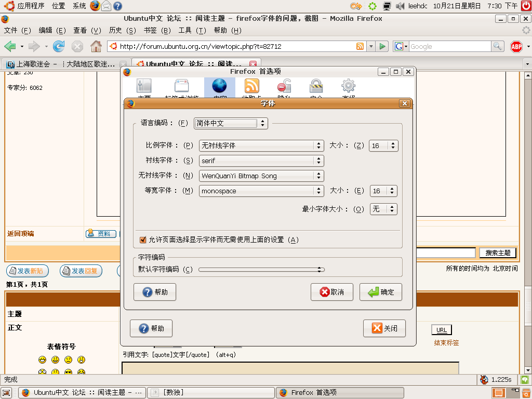Open the default character encoding dropdown
Screen dimensions: 532x399
[x=262, y=270]
